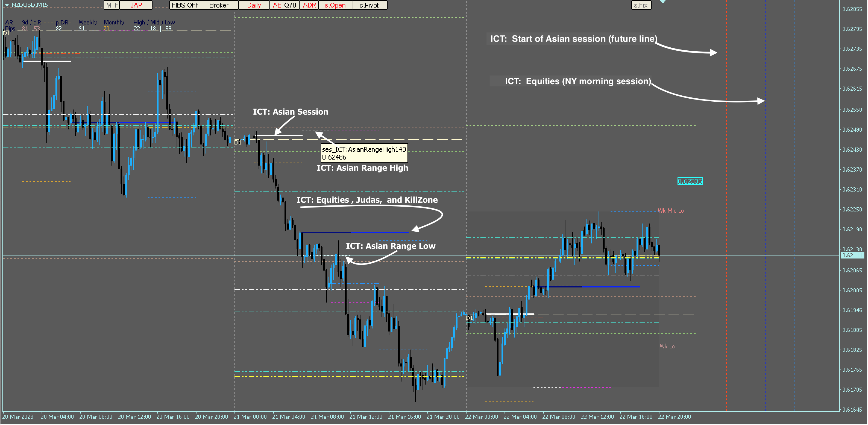Click the AE button
This screenshot has width=868, height=425.
click(277, 5)
